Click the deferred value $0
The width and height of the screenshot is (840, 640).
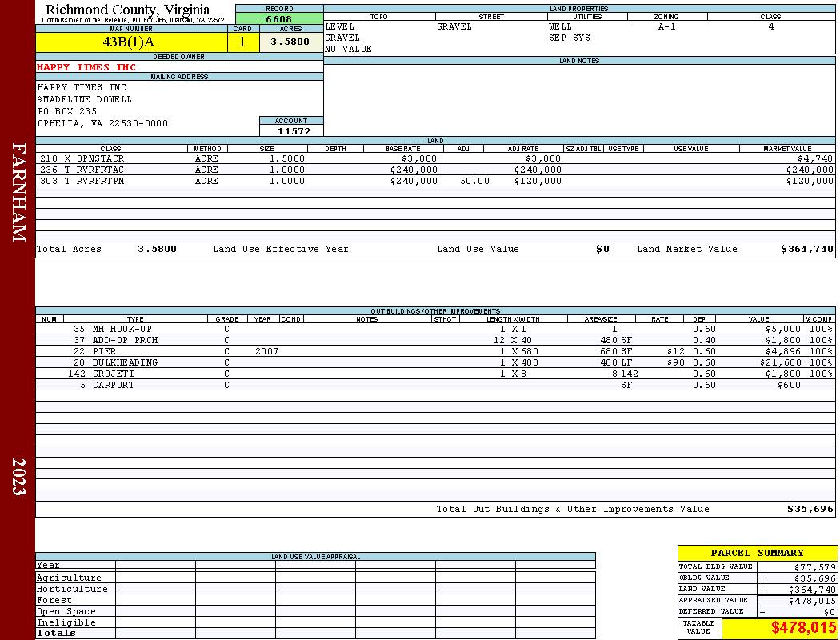(830, 613)
